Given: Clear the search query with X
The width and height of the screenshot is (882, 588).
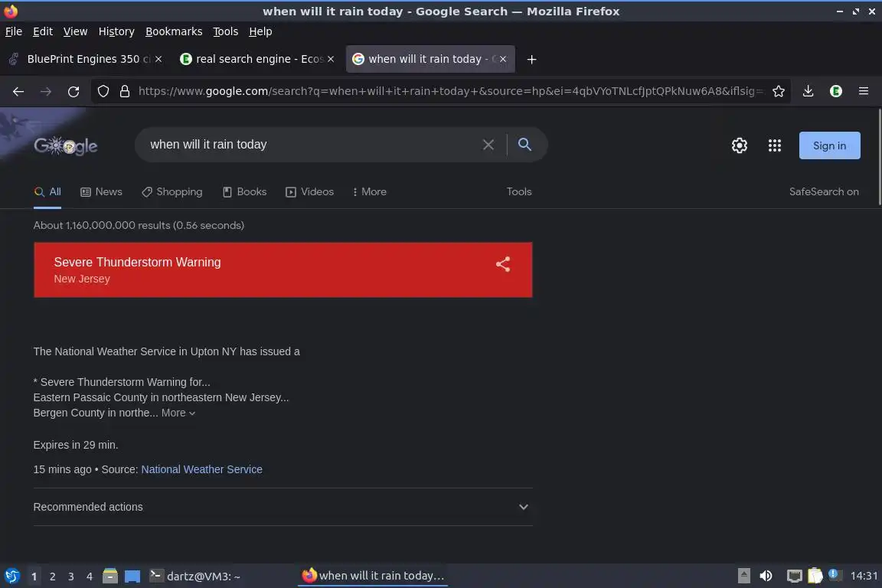Looking at the screenshot, I should pyautogui.click(x=488, y=145).
